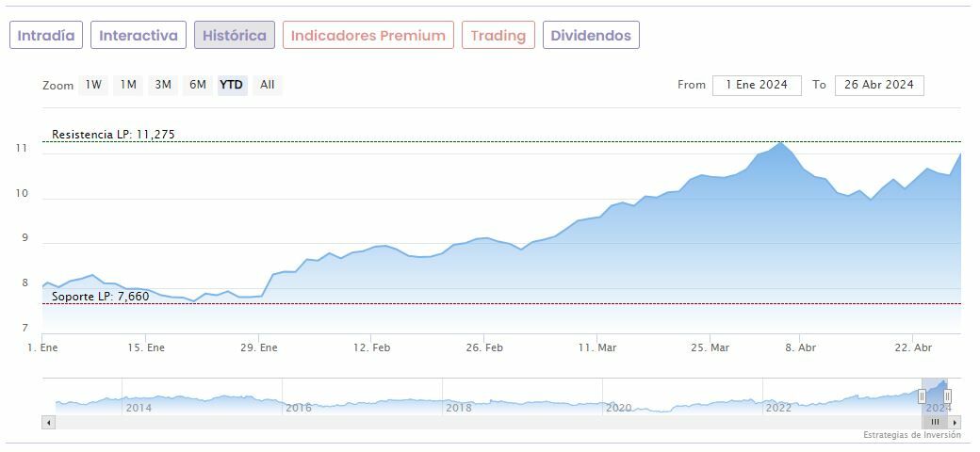Click the navigator scrollbar right arrow

[955, 422]
